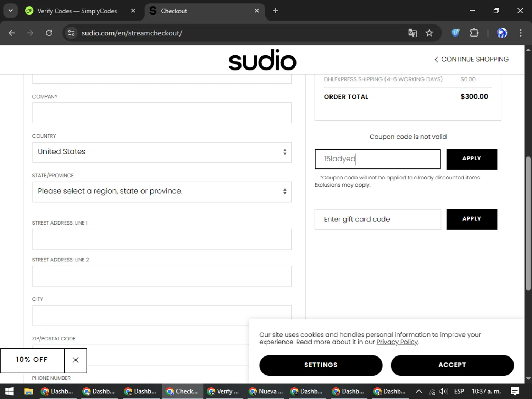
Task: Switch to Verify Codes — SimplyCodes tab
Action: click(x=77, y=11)
